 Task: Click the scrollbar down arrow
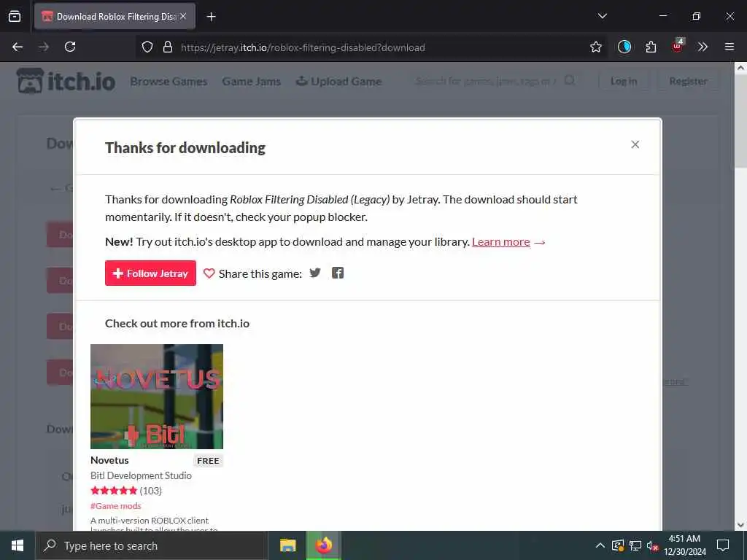point(740,525)
